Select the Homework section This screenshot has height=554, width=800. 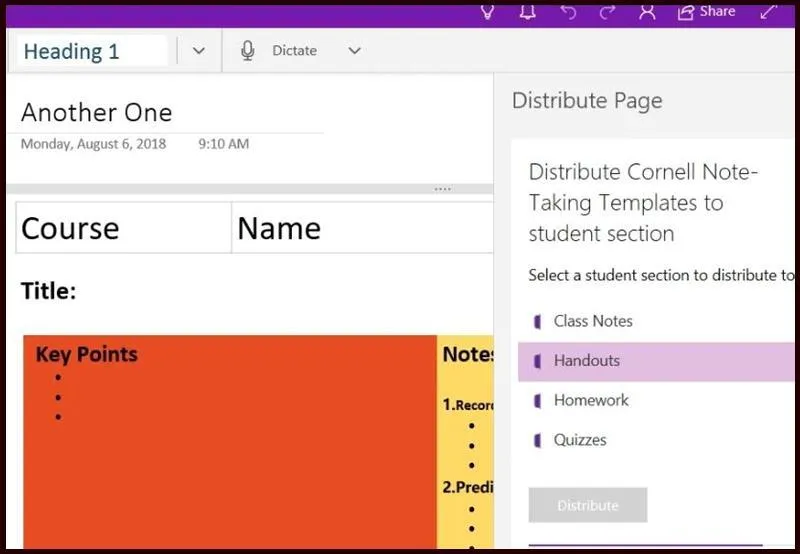click(x=656, y=400)
